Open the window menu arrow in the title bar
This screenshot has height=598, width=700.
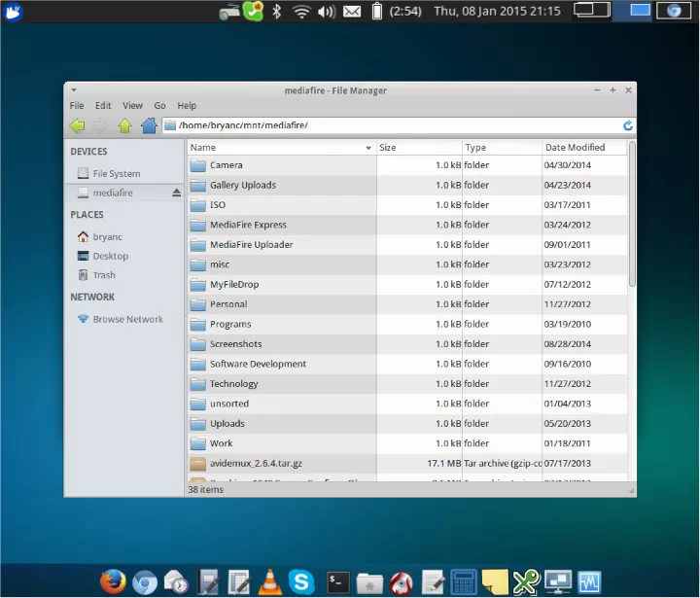74,90
